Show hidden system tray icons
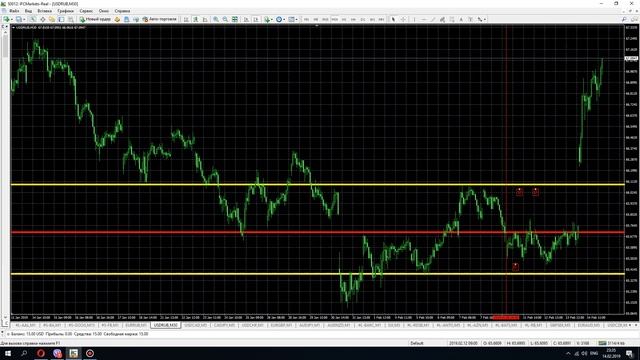The width and height of the screenshot is (640, 360). 568,353
